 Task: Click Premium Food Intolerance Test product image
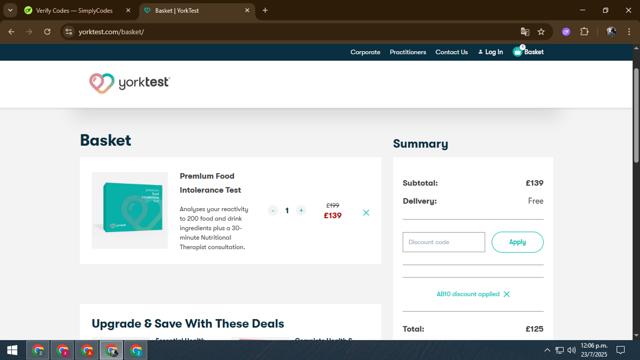click(x=130, y=210)
